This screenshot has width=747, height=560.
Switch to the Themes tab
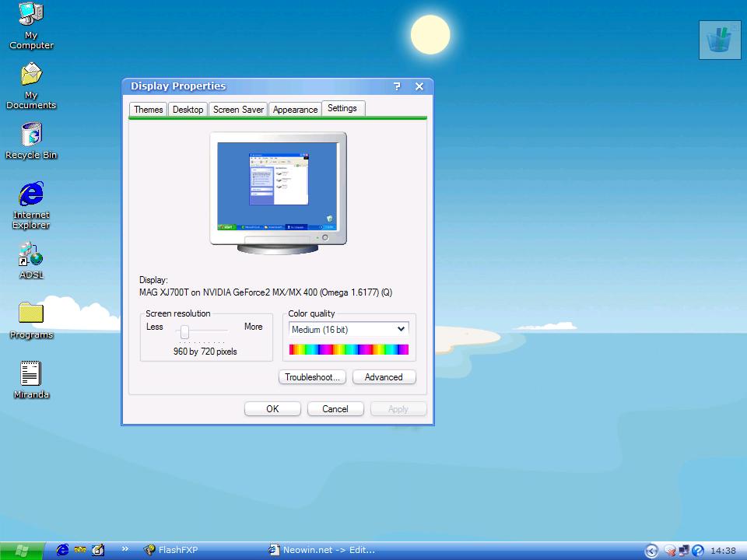(148, 109)
